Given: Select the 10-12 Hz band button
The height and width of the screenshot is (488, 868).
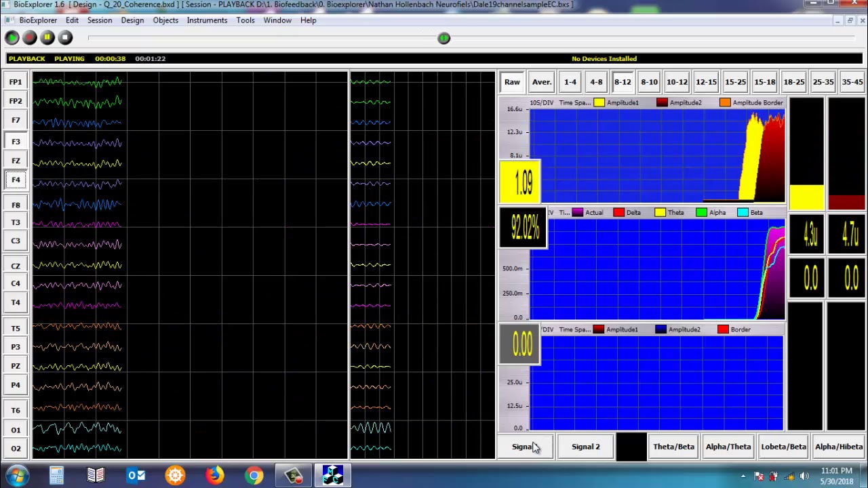Looking at the screenshot, I should (677, 82).
